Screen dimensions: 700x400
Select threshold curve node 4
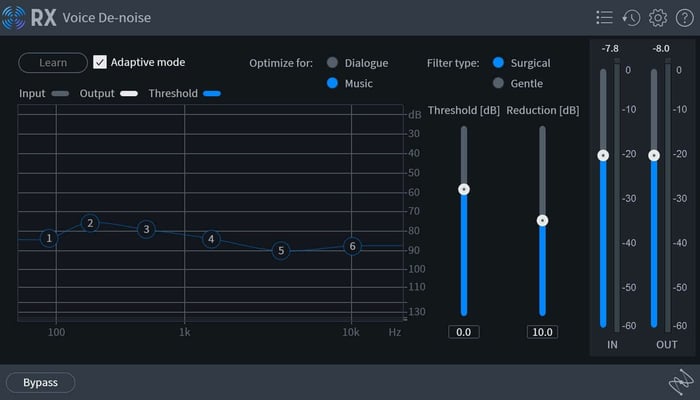[x=211, y=239]
